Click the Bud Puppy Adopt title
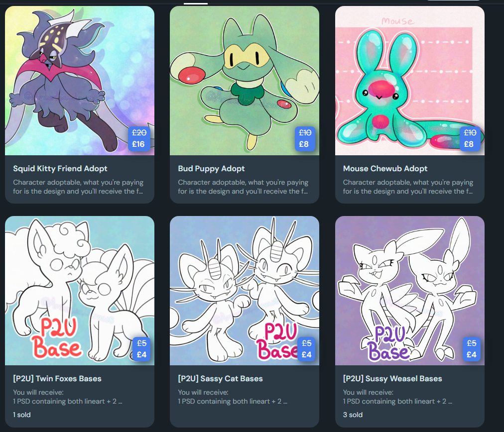This screenshot has width=504, height=432. (x=211, y=169)
